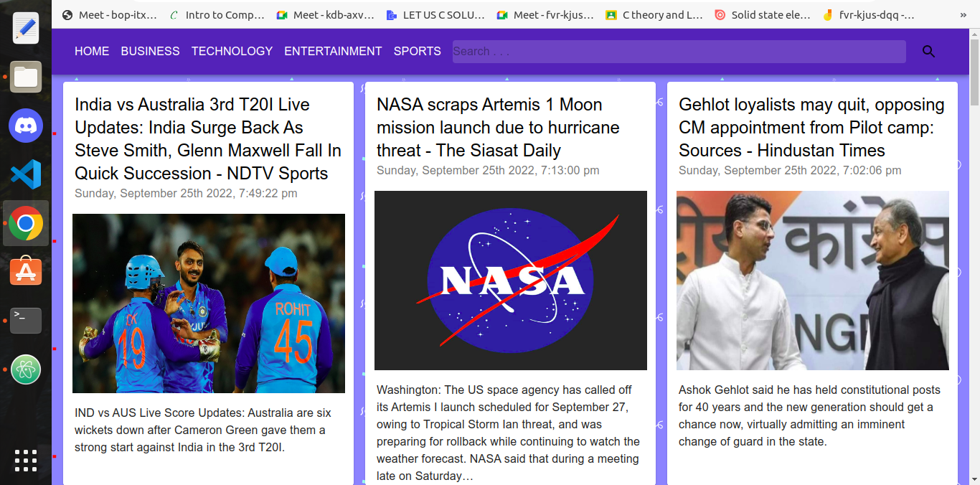
Task: Open 'C theory and L...' bookmark
Action: point(654,14)
